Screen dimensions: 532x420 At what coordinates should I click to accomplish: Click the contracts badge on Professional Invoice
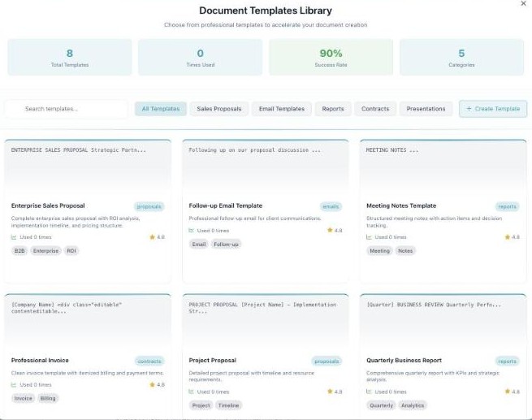point(149,362)
